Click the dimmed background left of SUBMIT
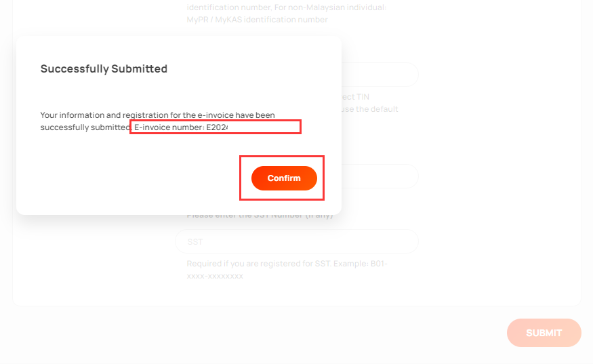 click(265, 333)
